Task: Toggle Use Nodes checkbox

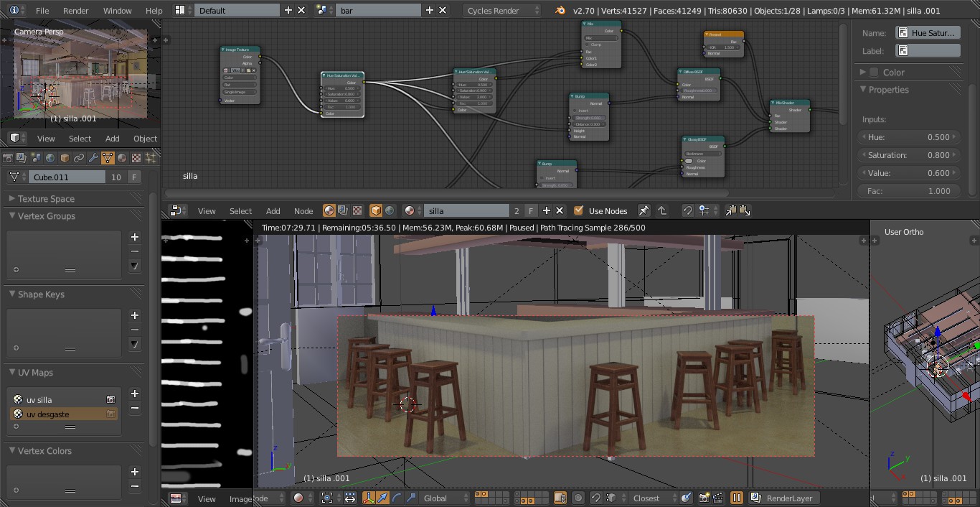Action: pyautogui.click(x=578, y=210)
